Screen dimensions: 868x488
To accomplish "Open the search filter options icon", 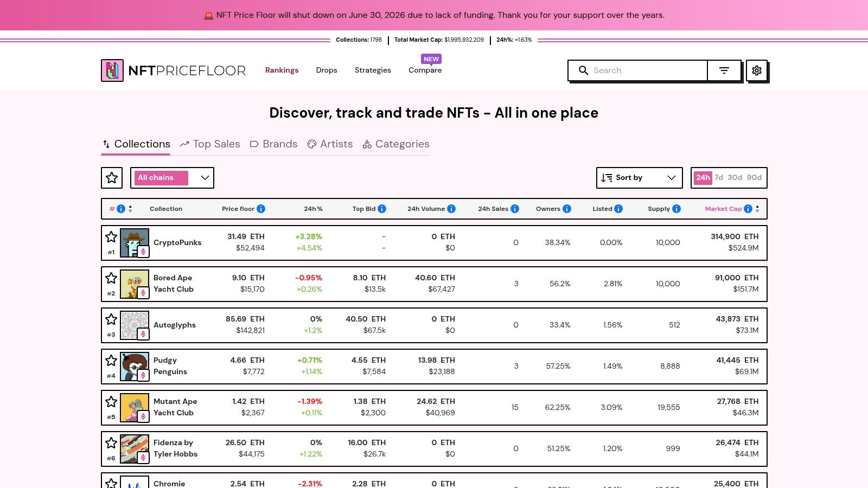I will [x=724, y=70].
